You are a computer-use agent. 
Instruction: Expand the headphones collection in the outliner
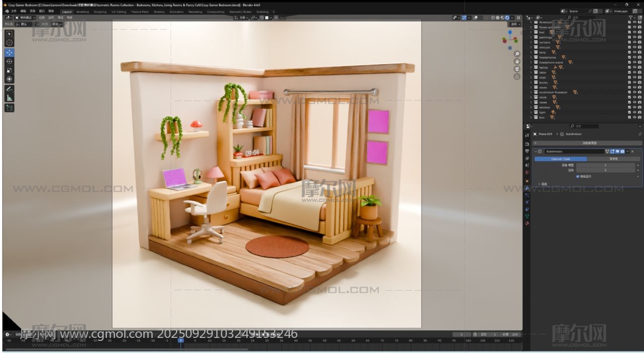(531, 57)
